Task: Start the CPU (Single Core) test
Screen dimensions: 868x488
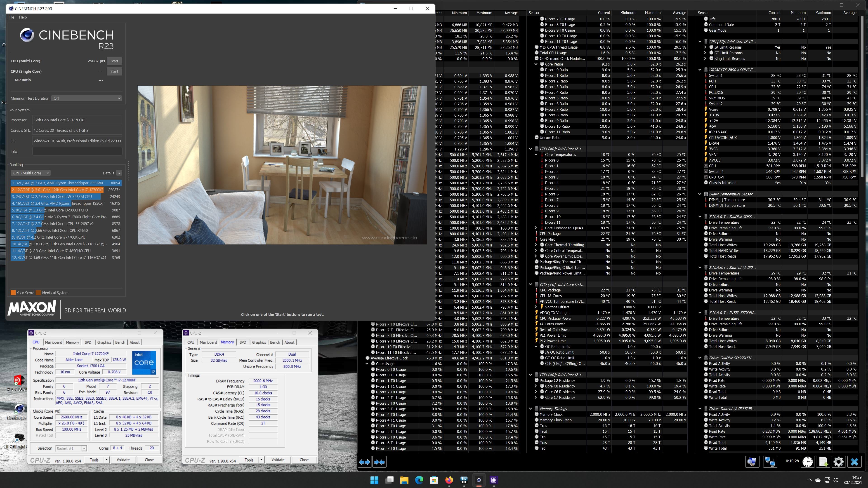Action: pyautogui.click(x=114, y=71)
